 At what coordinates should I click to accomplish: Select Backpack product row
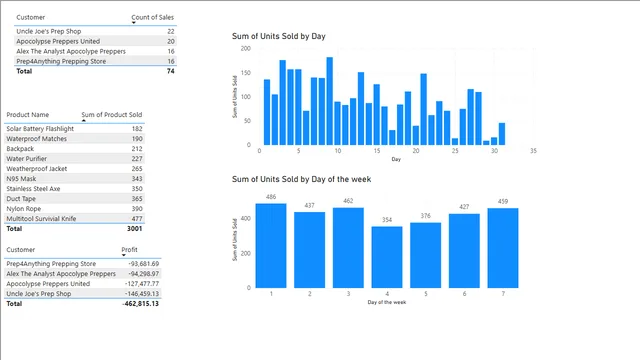[x=75, y=149]
